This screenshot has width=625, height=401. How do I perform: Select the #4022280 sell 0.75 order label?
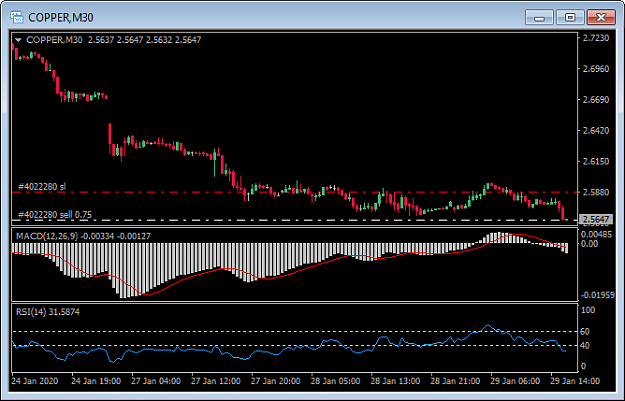tap(55, 215)
